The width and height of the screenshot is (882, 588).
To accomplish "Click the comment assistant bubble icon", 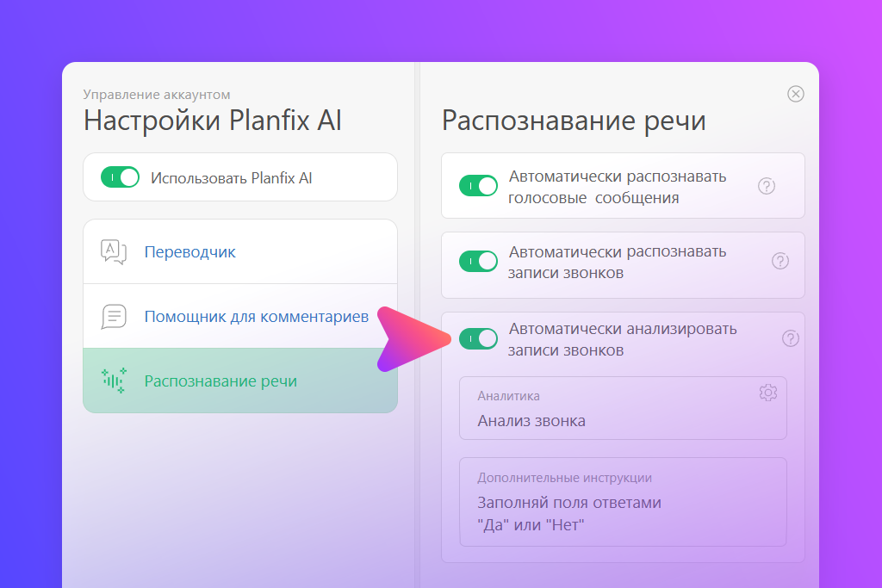I will pyautogui.click(x=114, y=317).
